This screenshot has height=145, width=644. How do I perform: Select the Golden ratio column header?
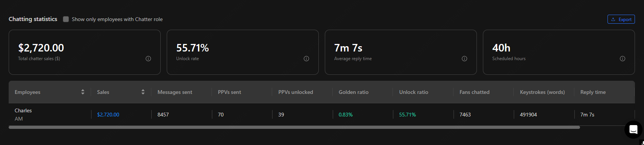(x=353, y=92)
